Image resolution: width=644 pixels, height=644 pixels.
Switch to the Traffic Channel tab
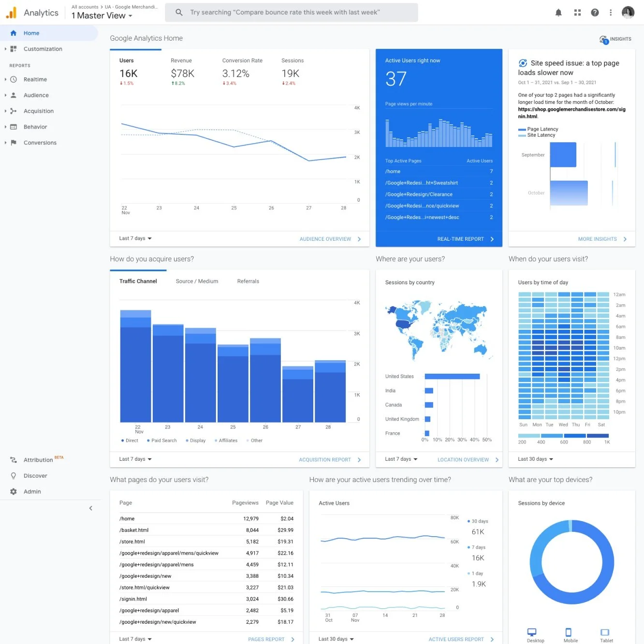click(138, 281)
